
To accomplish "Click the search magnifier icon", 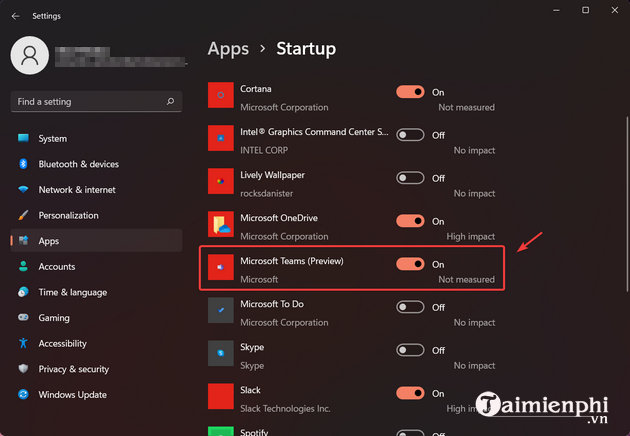I will 170,101.
